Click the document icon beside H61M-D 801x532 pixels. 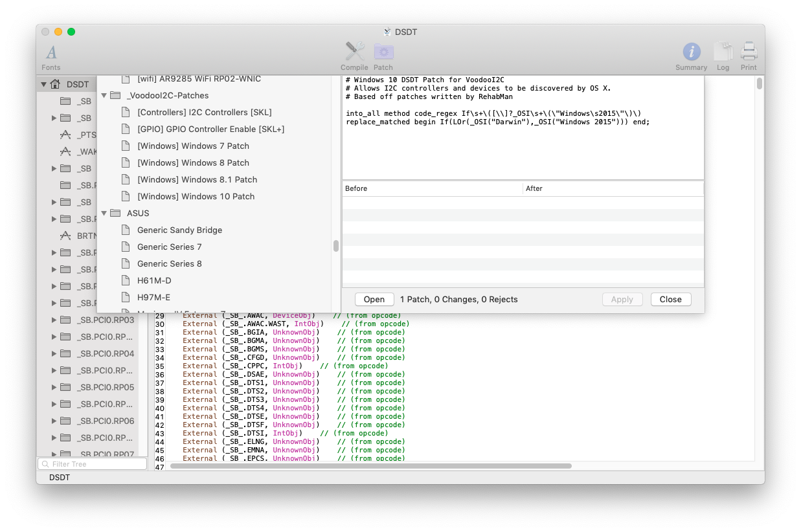point(126,280)
